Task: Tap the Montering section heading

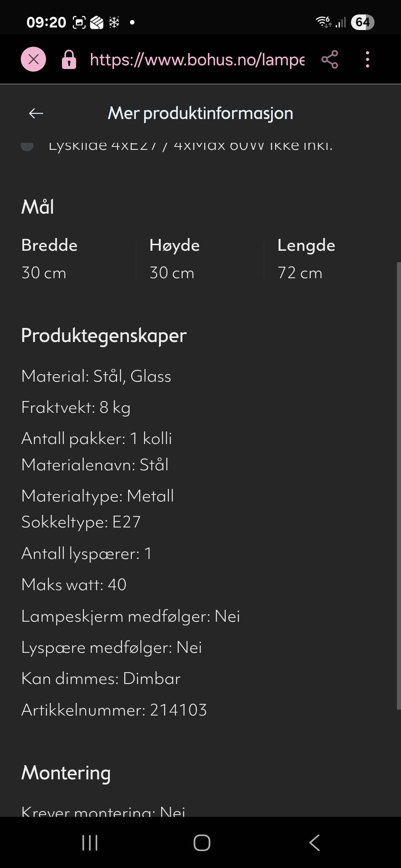Action: [x=66, y=773]
